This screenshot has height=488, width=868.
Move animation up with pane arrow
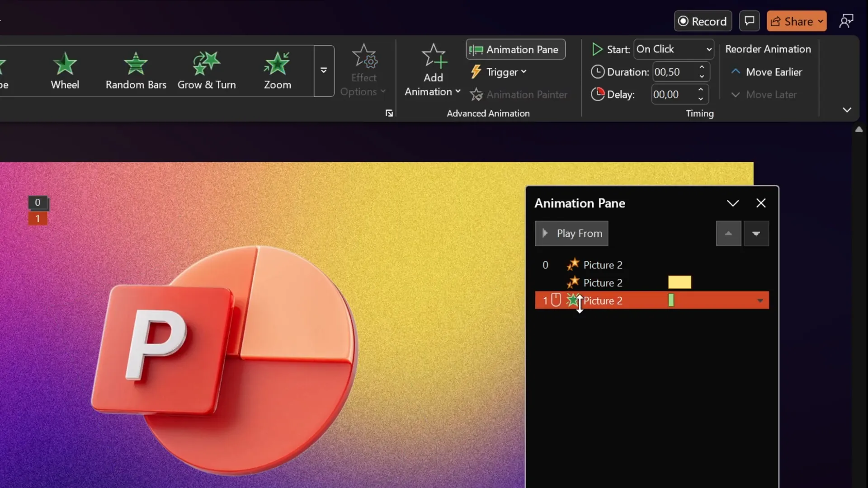coord(728,234)
